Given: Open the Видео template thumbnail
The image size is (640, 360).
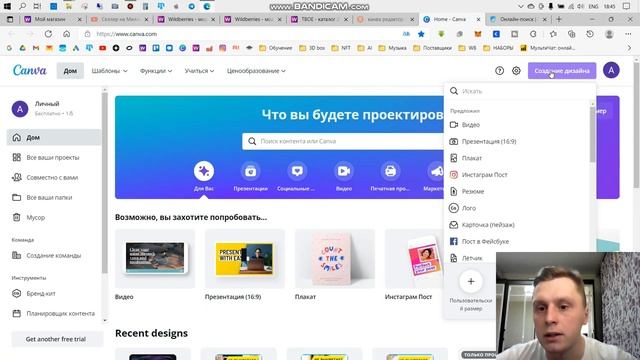Looking at the screenshot, I should tap(155, 259).
